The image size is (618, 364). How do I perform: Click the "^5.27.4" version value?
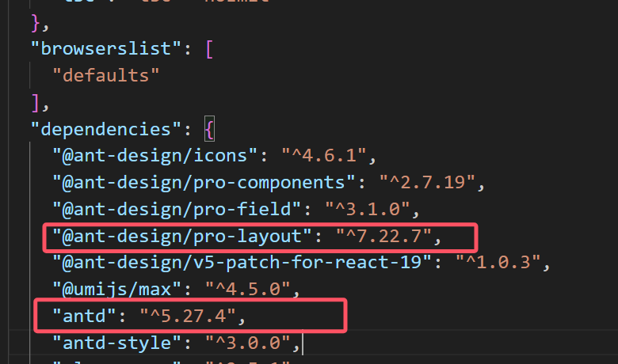[188, 316]
